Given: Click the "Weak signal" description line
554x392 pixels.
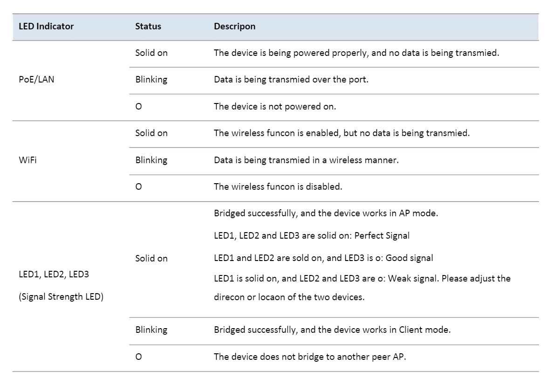Looking at the screenshot, I should pyautogui.click(x=362, y=279).
